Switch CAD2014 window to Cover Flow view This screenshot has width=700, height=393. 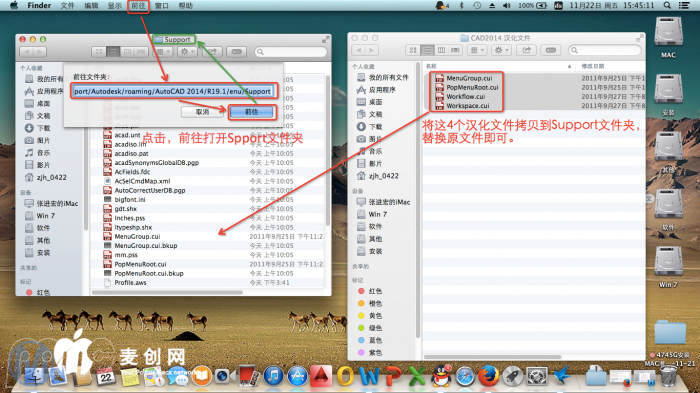click(x=455, y=50)
